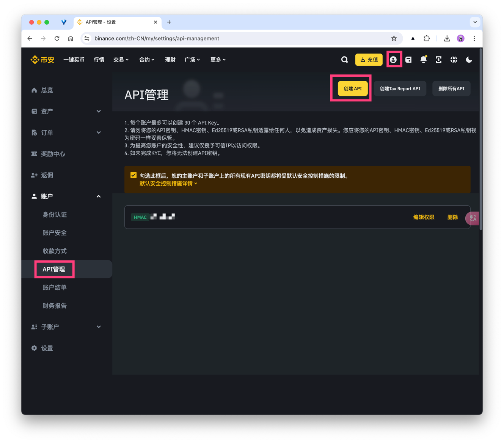Expand the 资产 sidebar section
The height and width of the screenshot is (443, 504).
click(46, 111)
